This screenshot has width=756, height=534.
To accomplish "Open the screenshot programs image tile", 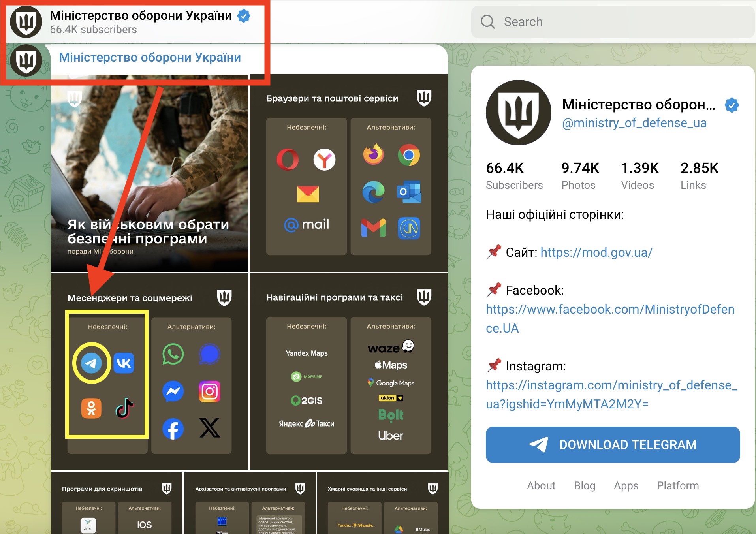I will click(x=117, y=503).
